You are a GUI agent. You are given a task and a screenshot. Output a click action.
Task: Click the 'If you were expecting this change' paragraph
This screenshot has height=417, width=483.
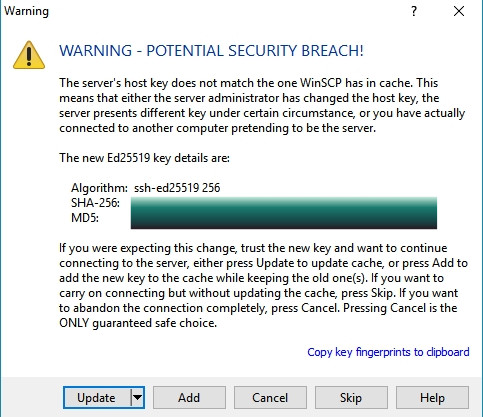pos(263,285)
